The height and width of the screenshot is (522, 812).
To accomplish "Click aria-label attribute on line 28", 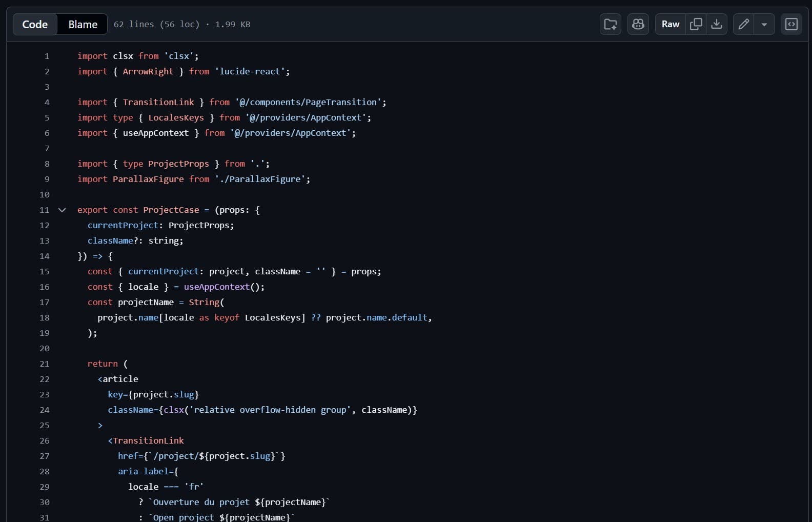I will (x=143, y=471).
